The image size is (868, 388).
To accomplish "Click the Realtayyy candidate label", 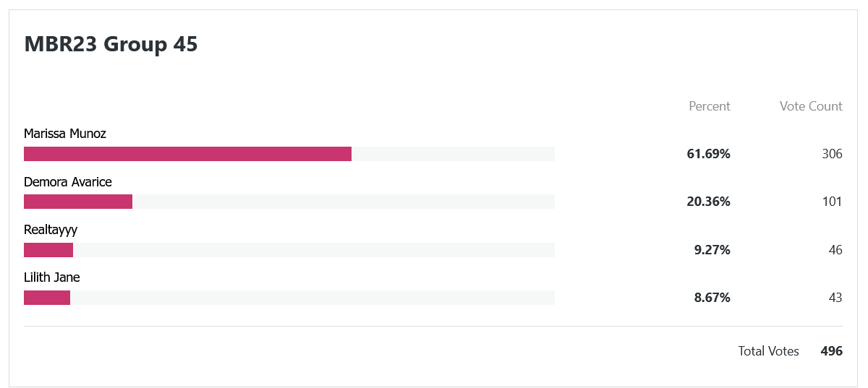I will click(x=51, y=230).
